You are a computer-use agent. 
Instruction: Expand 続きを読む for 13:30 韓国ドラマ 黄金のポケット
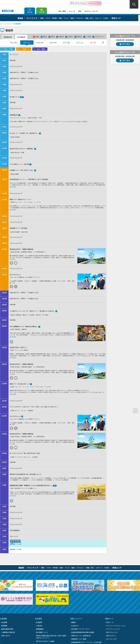coord(13,210)
